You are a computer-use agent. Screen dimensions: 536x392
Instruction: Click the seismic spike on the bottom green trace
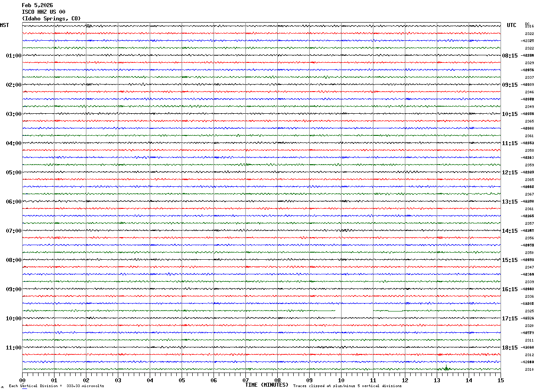(x=446, y=369)
